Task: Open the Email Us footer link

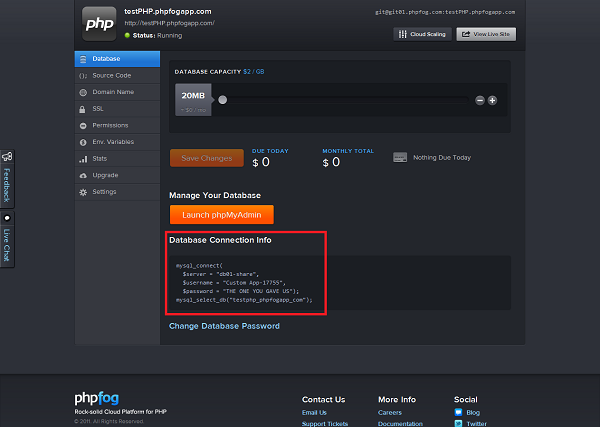Action: [314, 412]
